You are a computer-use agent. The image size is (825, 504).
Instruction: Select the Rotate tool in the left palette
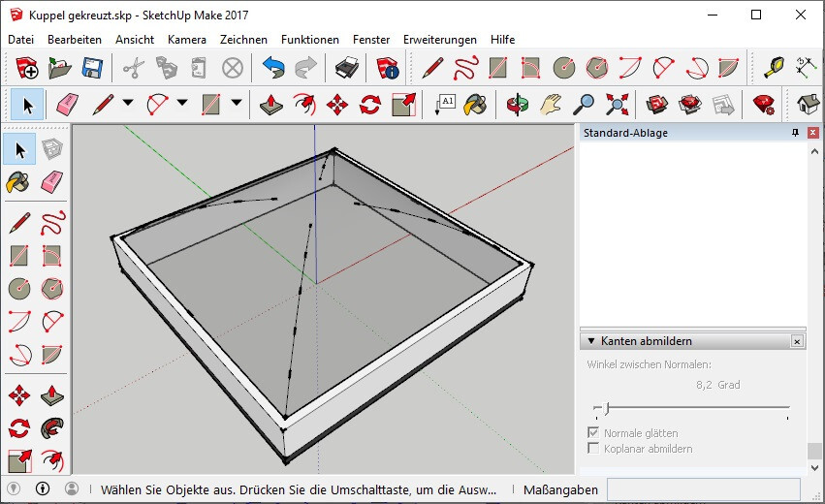19,427
